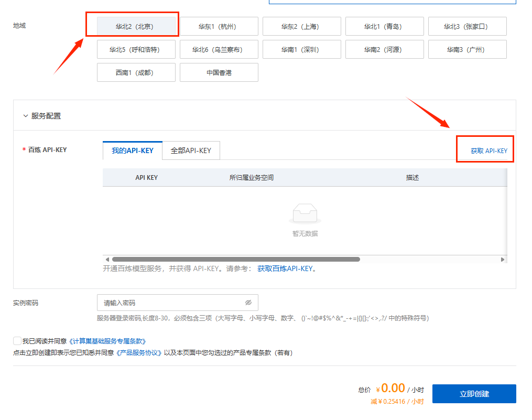The image size is (532, 420).
Task: Choose the 华东1（杭州） region
Action: [219, 26]
